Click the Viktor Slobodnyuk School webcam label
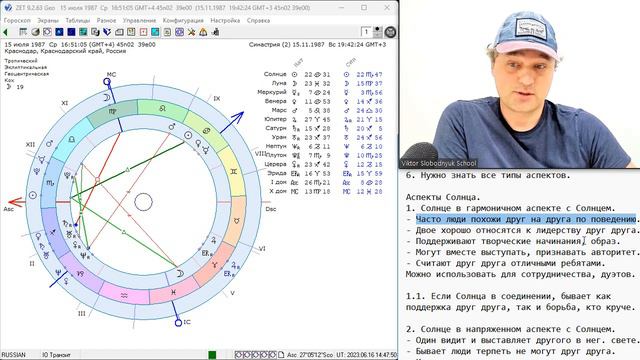 click(x=438, y=163)
